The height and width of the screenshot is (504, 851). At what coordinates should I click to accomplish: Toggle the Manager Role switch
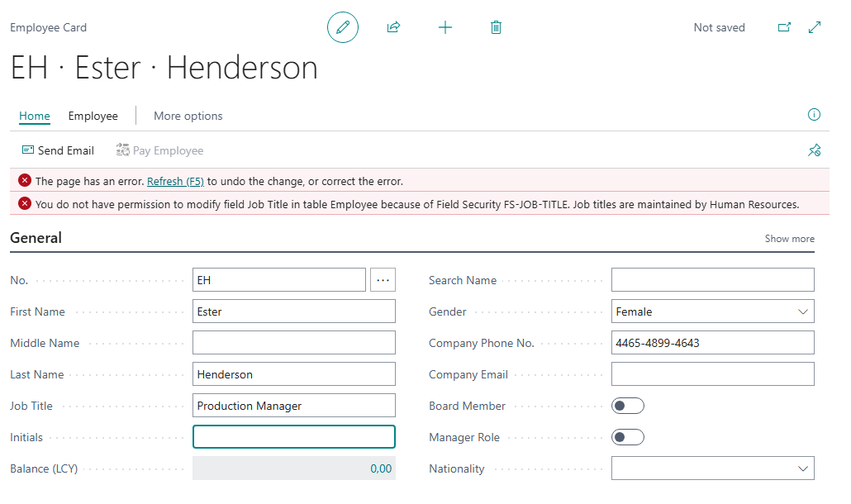[x=627, y=437]
